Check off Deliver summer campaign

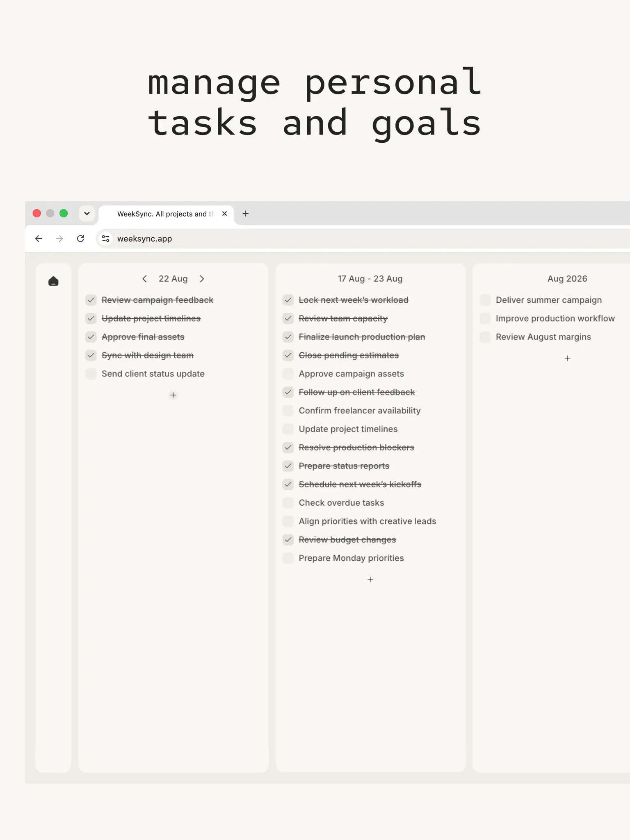[485, 300]
